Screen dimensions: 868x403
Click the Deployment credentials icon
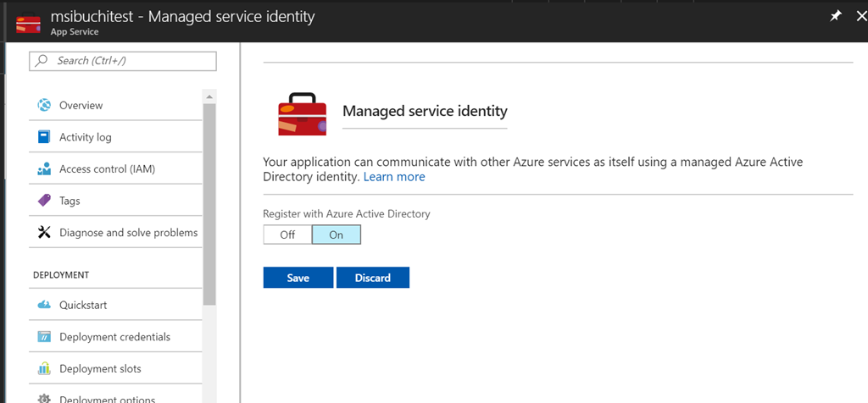[44, 337]
